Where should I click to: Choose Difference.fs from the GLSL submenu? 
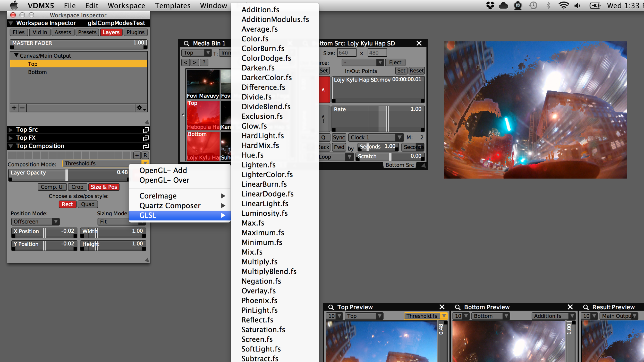pos(263,87)
